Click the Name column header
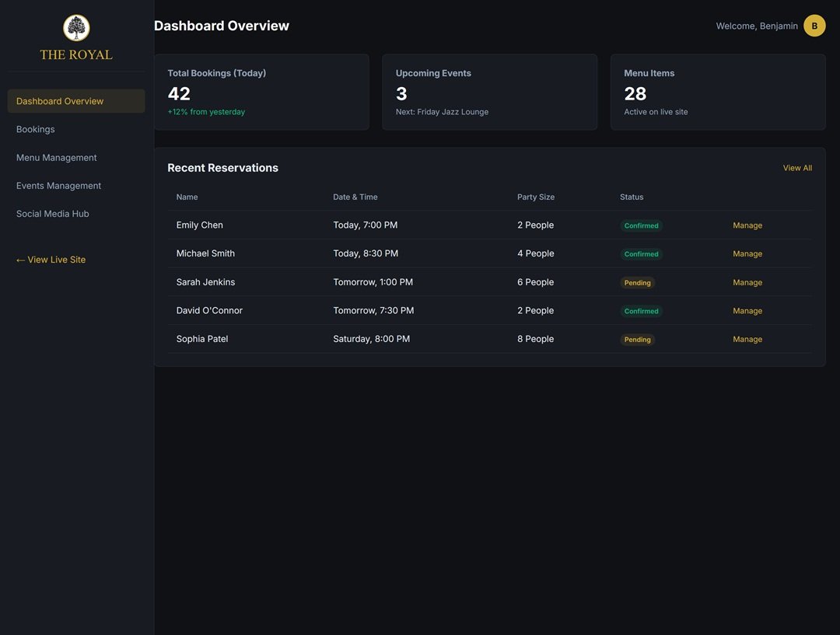The image size is (840, 635). [x=187, y=197]
